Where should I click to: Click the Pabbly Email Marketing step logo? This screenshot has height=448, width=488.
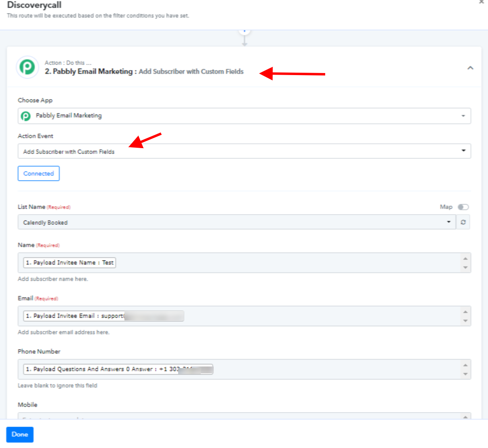point(27,67)
